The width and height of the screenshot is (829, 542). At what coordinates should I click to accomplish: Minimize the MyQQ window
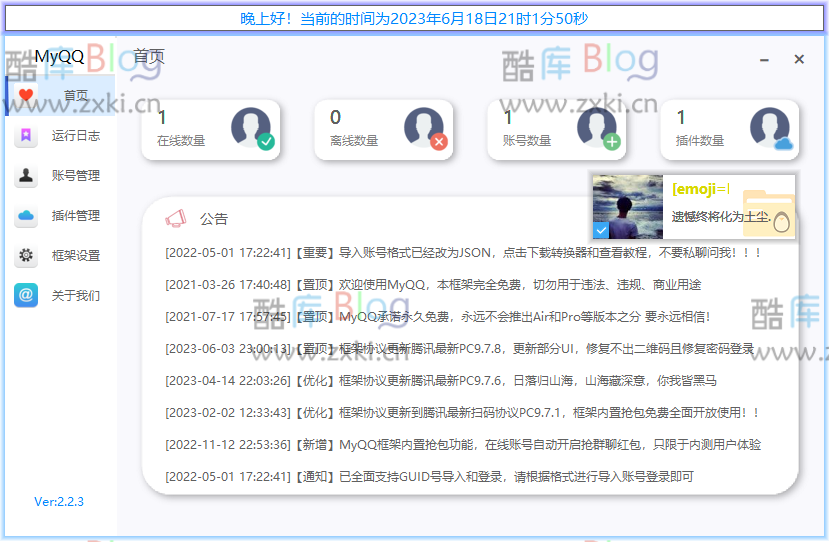click(x=764, y=59)
